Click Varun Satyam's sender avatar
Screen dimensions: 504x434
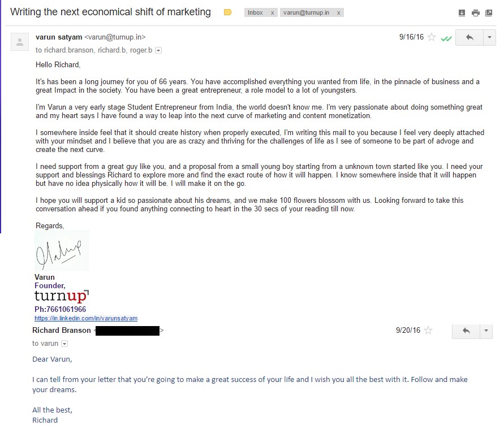coord(20,42)
